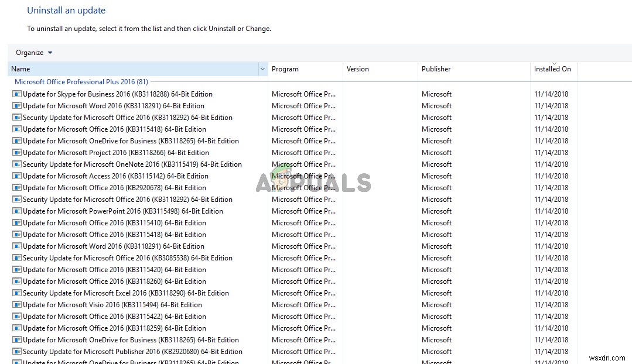Click the icon of Office 2016 KB3085538 security update
Image resolution: width=632 pixels, height=364 pixels.
pyautogui.click(x=16, y=257)
